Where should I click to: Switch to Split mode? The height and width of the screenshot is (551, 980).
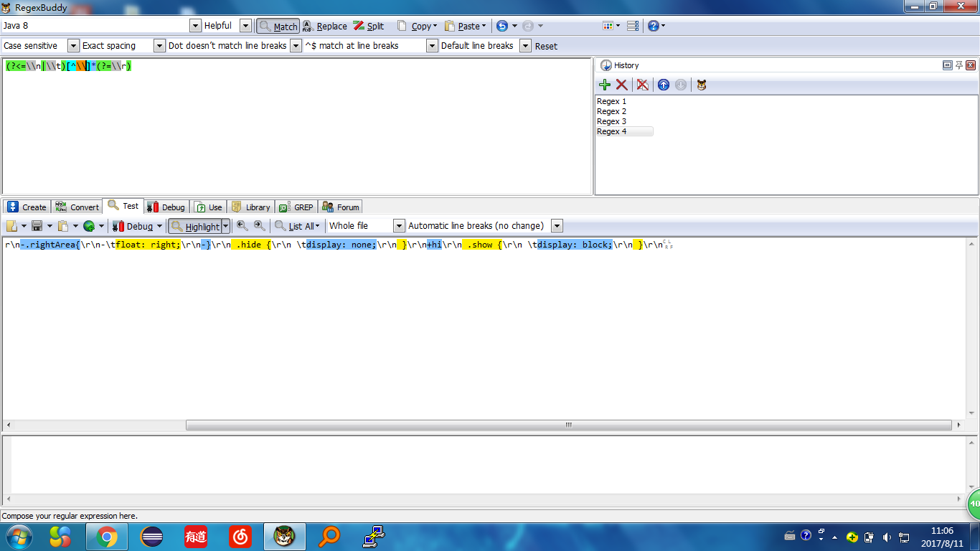click(368, 26)
